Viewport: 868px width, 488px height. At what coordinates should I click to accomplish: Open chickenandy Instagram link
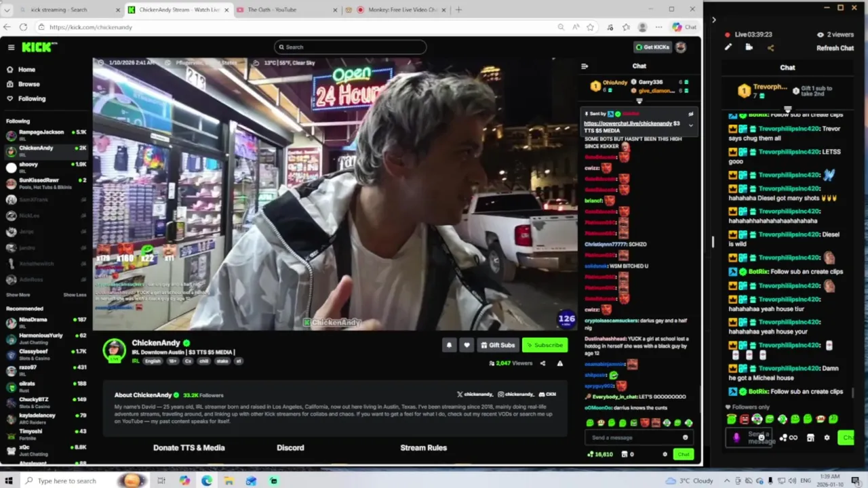click(516, 394)
